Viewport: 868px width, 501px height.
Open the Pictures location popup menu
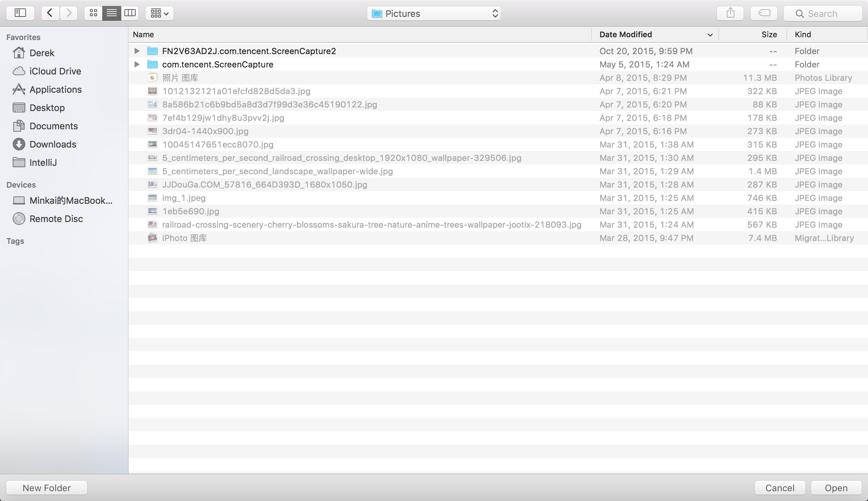coord(434,13)
